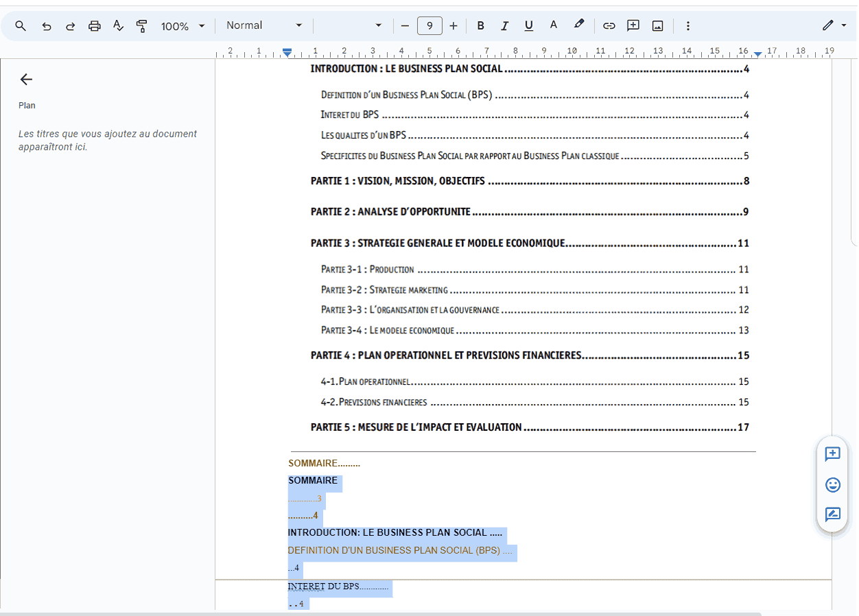The height and width of the screenshot is (616, 859).
Task: Increase font size with plus button
Action: (x=454, y=26)
